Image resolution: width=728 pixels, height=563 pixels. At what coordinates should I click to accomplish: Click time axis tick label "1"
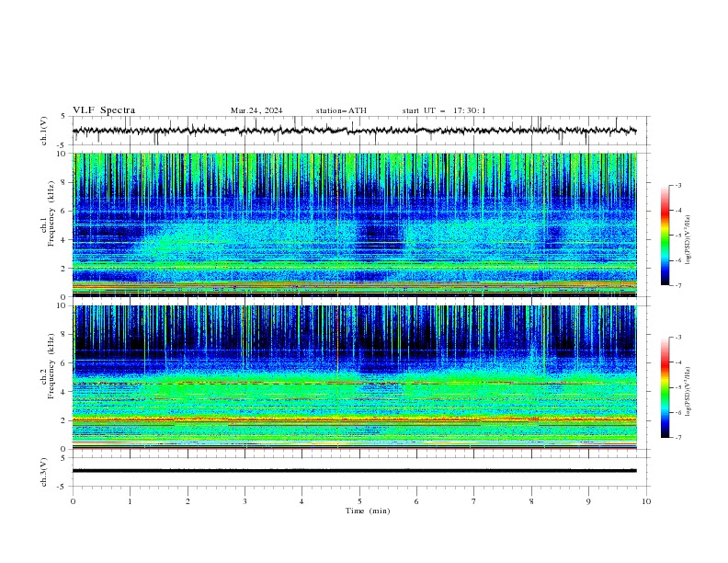point(130,501)
